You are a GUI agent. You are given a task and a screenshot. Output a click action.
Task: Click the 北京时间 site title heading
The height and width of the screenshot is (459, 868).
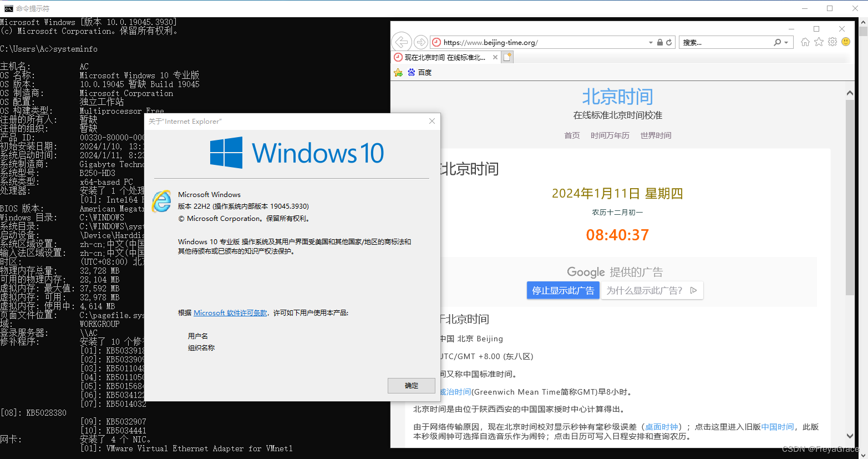point(617,97)
